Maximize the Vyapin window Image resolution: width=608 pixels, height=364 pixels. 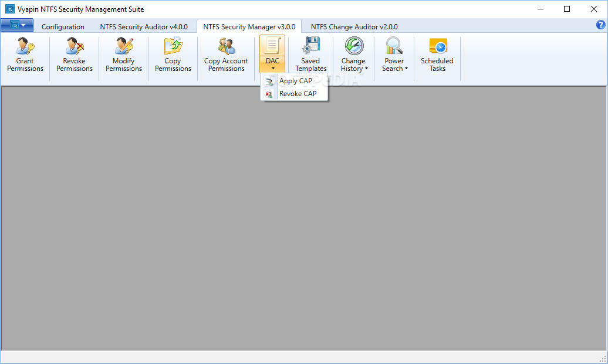(x=567, y=9)
